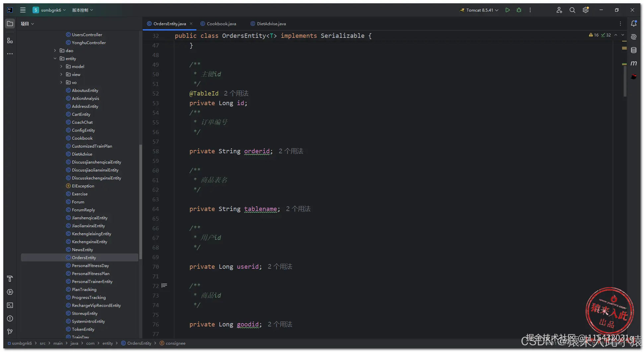The width and height of the screenshot is (644, 352).
Task: Open Search Everywhere magnifier
Action: [x=572, y=10]
